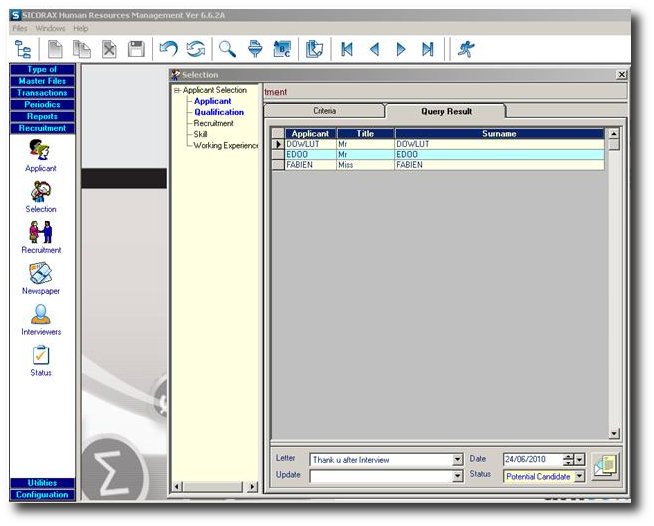Open the Newspaper module icon

tap(41, 273)
